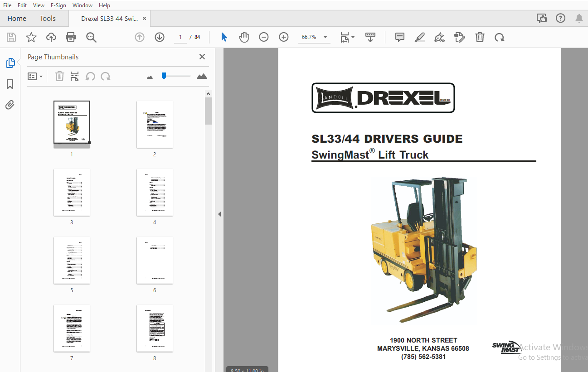The height and width of the screenshot is (372, 588).
Task: Go to previous page arrow
Action: (x=140, y=37)
